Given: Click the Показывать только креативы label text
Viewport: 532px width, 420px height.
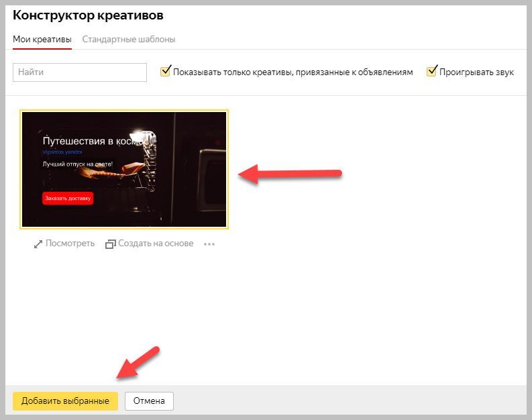Looking at the screenshot, I should 292,72.
